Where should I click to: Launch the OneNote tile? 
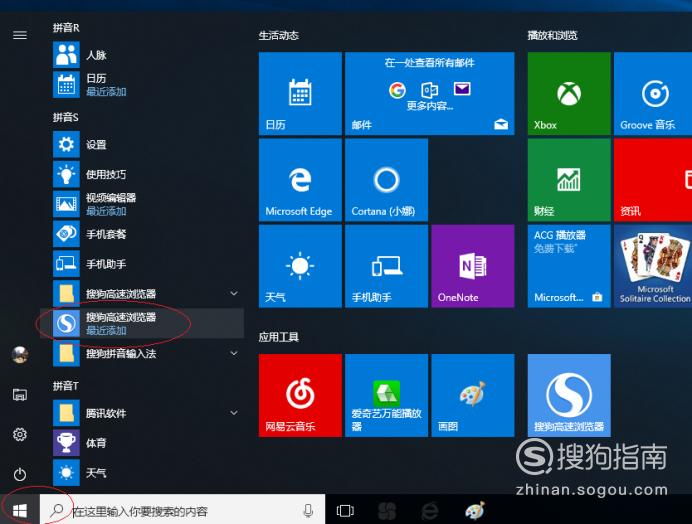click(x=473, y=266)
